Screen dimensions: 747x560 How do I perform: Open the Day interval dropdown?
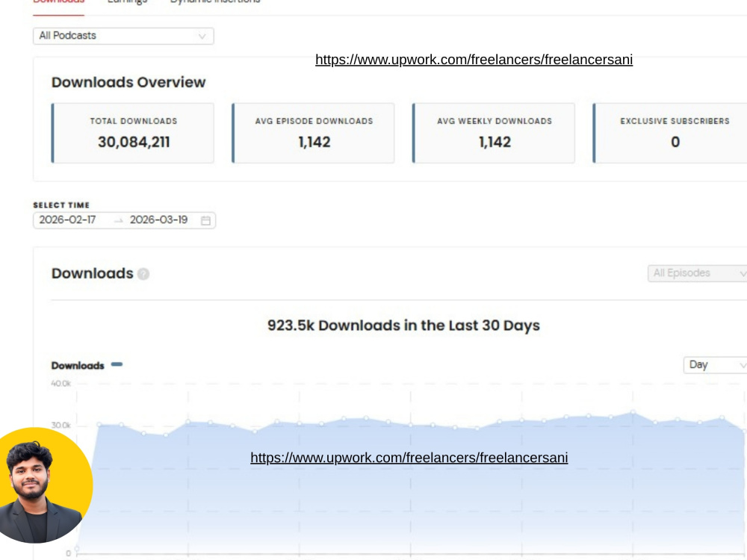click(716, 365)
